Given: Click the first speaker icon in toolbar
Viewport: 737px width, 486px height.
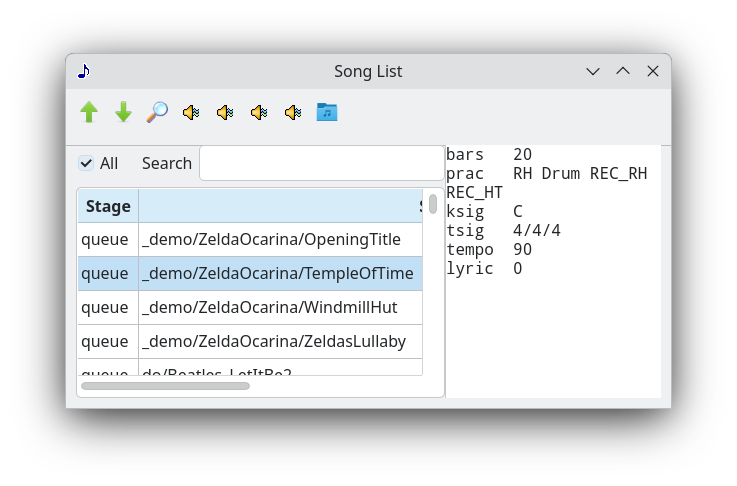Looking at the screenshot, I should 191,112.
